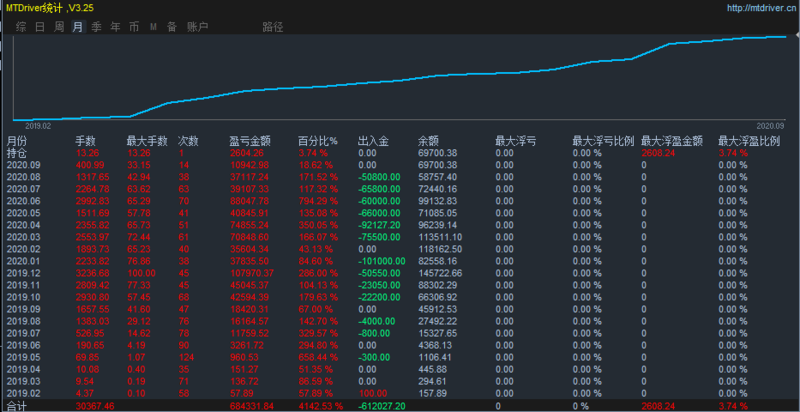Select the highlighted 月 monthly tab
Image resolution: width=800 pixels, height=412 pixels.
click(78, 27)
